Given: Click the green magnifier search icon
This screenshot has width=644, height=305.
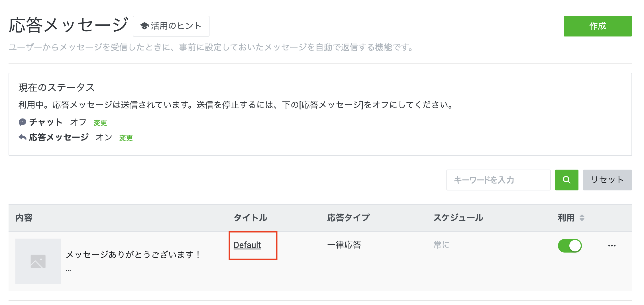Looking at the screenshot, I should [x=566, y=180].
